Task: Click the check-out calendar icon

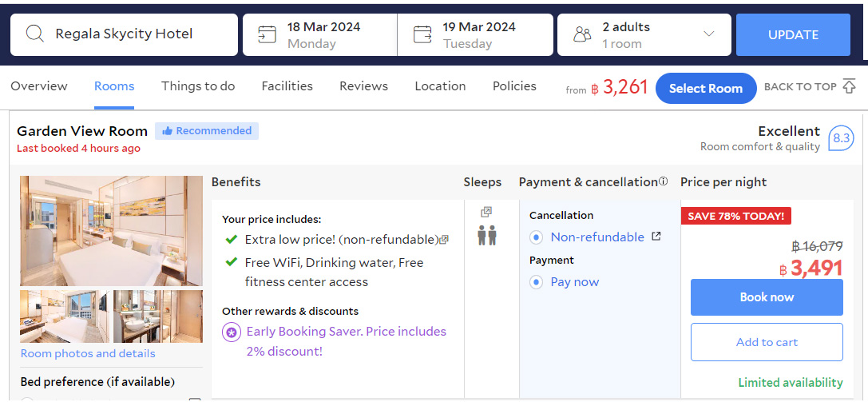Action: coord(422,34)
